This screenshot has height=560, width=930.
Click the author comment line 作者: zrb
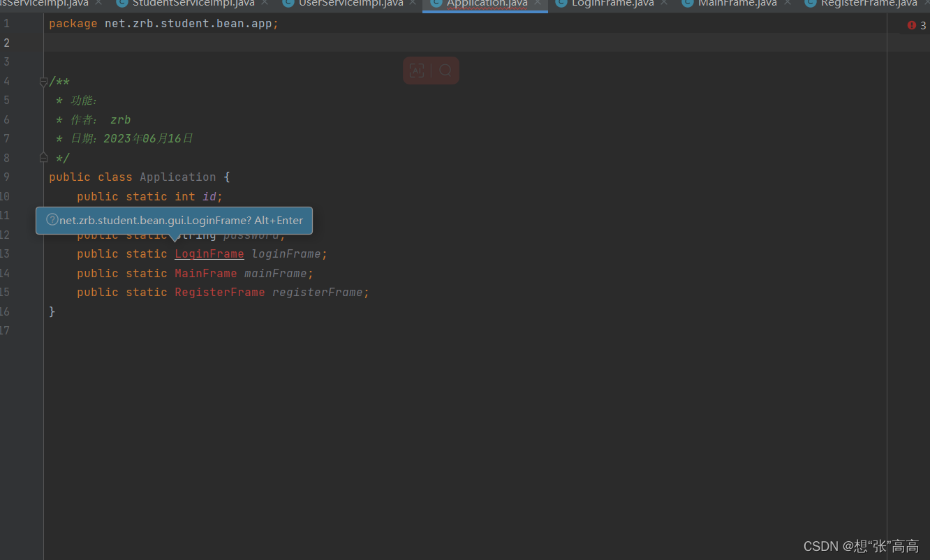94,120
